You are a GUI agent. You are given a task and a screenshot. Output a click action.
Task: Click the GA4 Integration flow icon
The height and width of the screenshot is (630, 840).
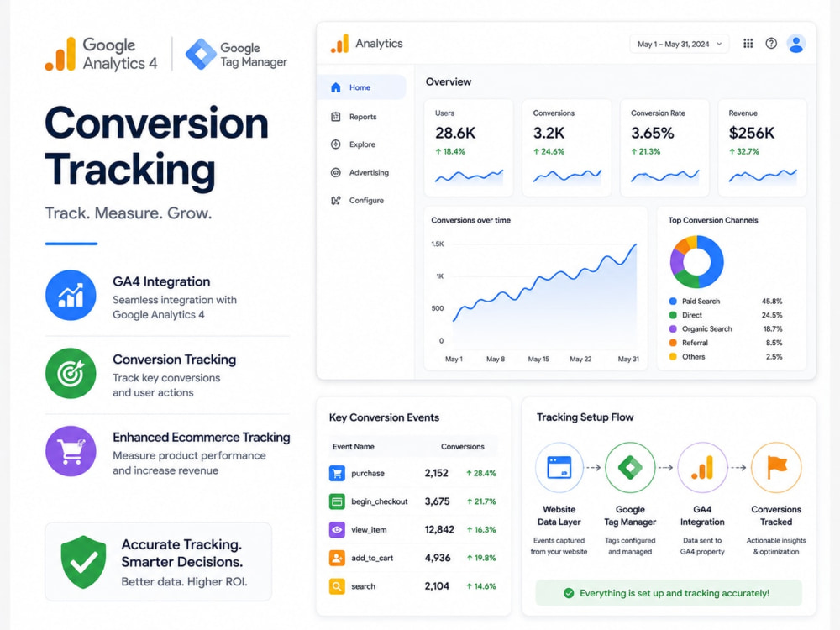click(702, 467)
